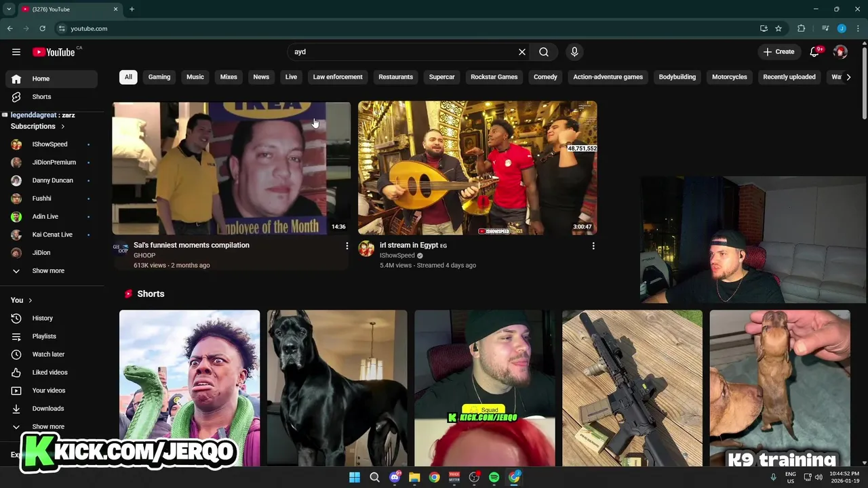Open Chrome extensions puzzle icon
The height and width of the screenshot is (488, 868).
pyautogui.click(x=802, y=28)
